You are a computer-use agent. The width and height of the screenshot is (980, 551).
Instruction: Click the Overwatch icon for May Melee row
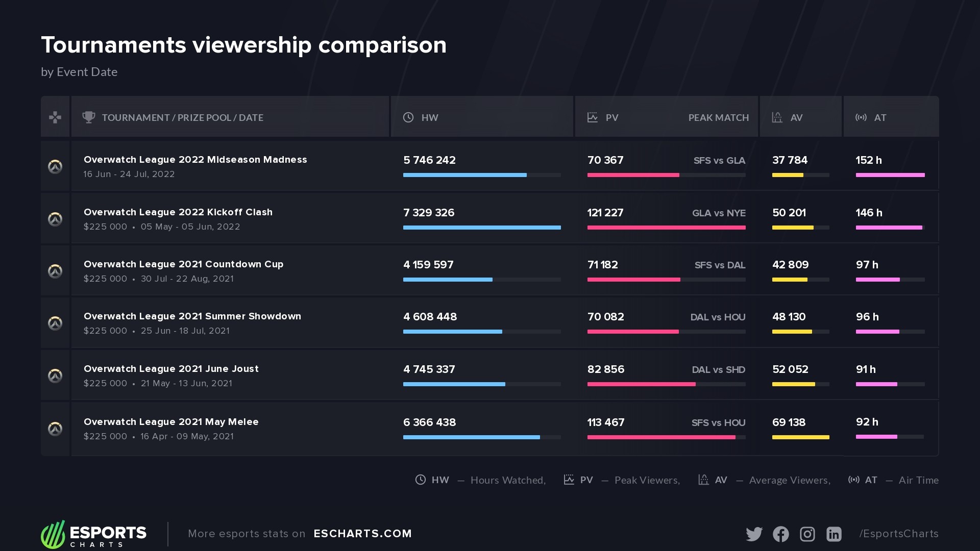click(55, 429)
